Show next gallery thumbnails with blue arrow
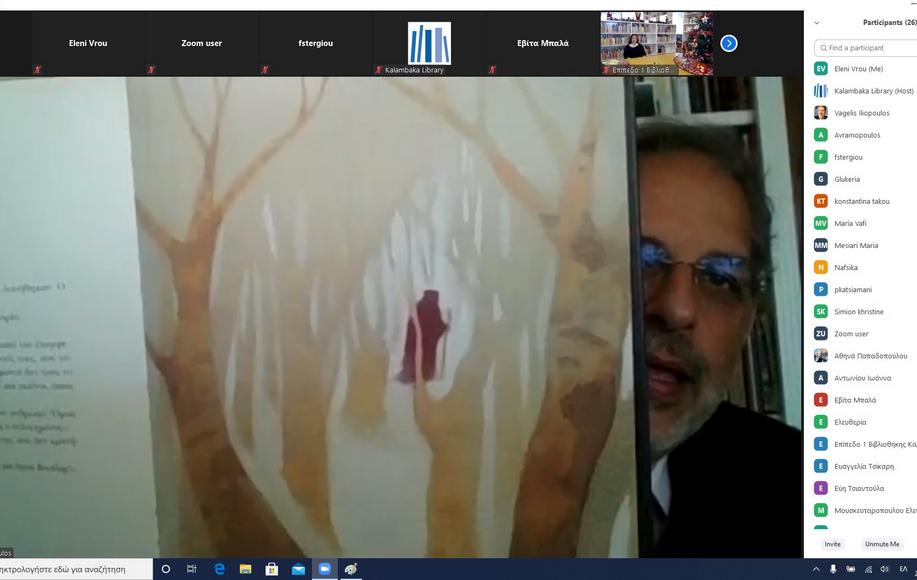 (729, 43)
